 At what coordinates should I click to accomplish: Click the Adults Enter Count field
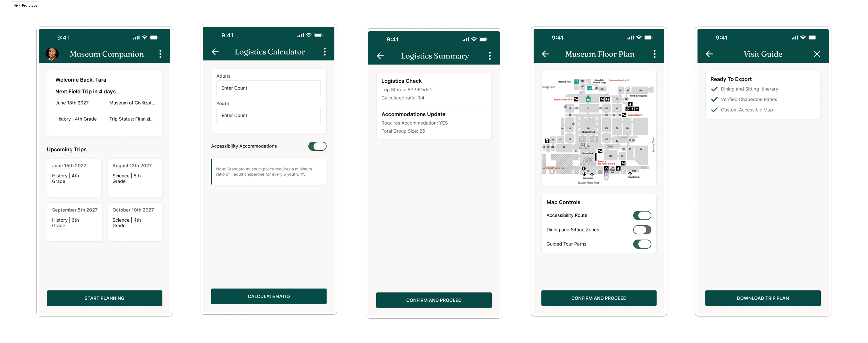point(268,88)
